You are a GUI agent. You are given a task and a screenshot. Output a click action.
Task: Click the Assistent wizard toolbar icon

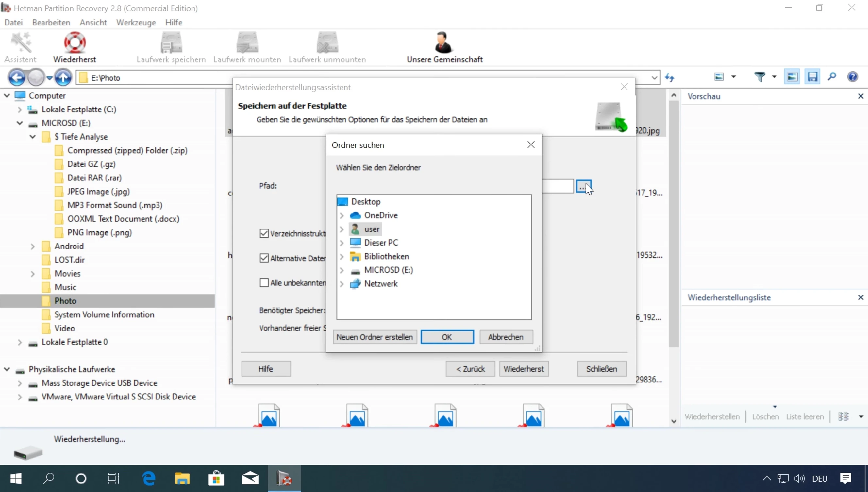coord(21,42)
